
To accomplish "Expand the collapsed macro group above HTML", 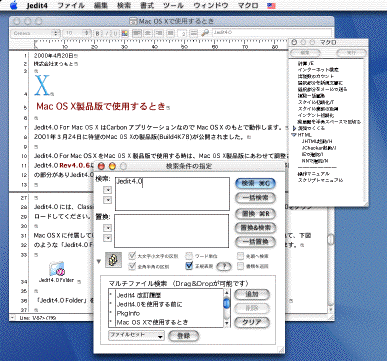I will [x=294, y=128].
